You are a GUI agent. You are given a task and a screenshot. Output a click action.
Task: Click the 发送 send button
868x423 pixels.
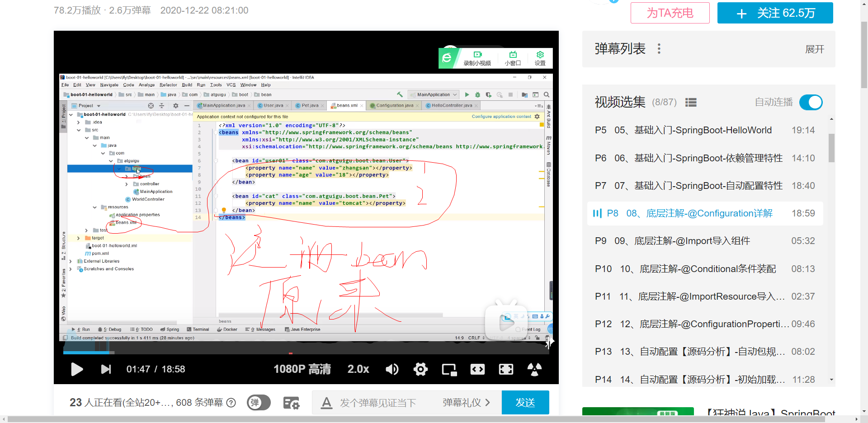point(525,403)
